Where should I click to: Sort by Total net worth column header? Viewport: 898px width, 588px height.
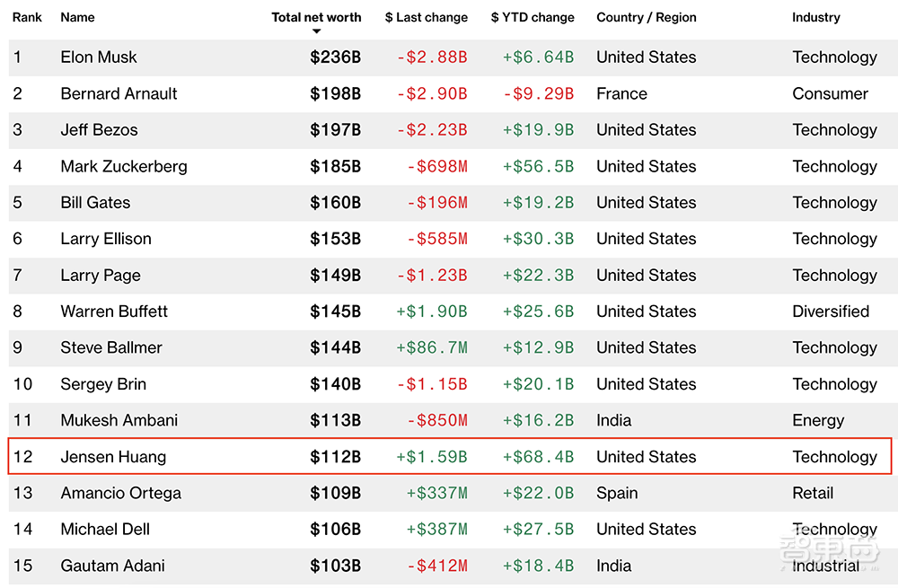[316, 17]
